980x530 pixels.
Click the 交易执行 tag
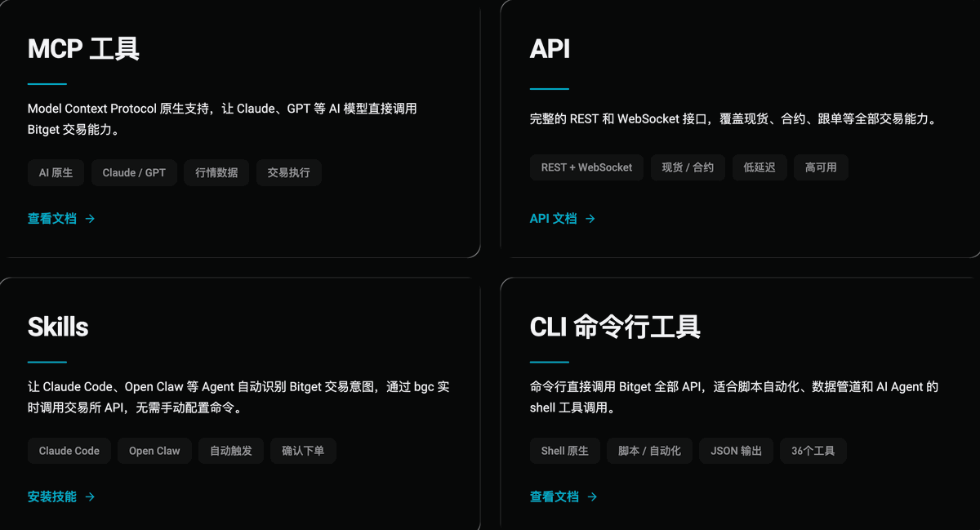[x=288, y=173]
